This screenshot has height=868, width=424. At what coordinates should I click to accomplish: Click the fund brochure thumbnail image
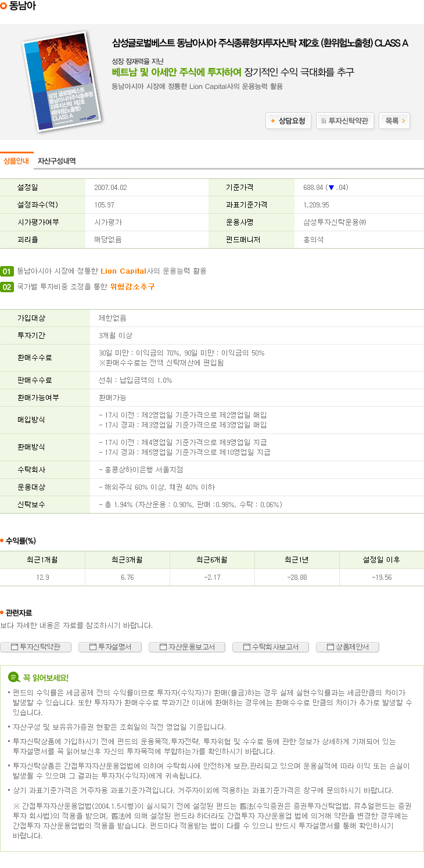point(62,81)
